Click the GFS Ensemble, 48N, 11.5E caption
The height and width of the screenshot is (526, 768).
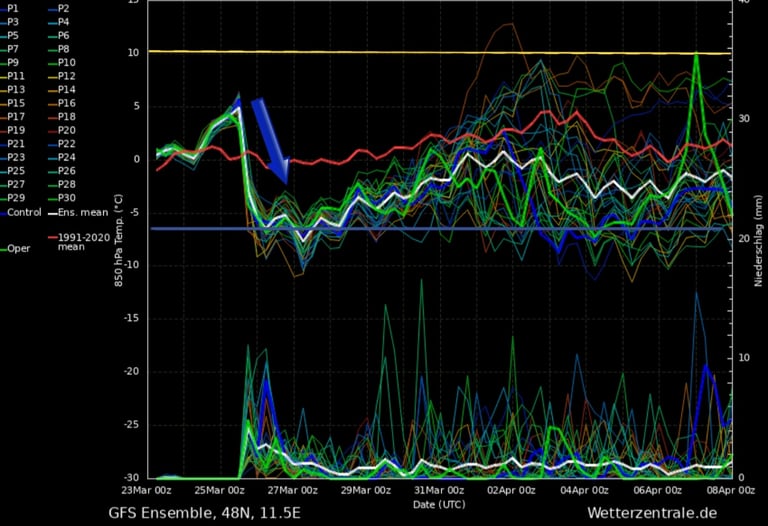coord(204,513)
